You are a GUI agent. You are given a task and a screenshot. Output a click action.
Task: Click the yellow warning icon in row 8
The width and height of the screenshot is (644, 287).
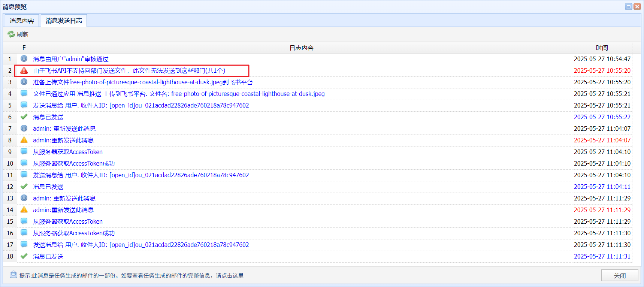pos(24,140)
